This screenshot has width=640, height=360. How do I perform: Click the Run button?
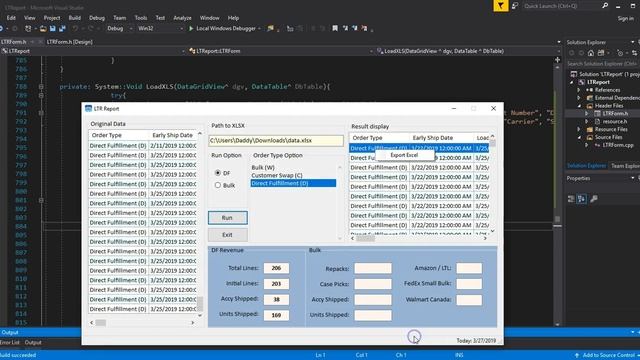(227, 218)
